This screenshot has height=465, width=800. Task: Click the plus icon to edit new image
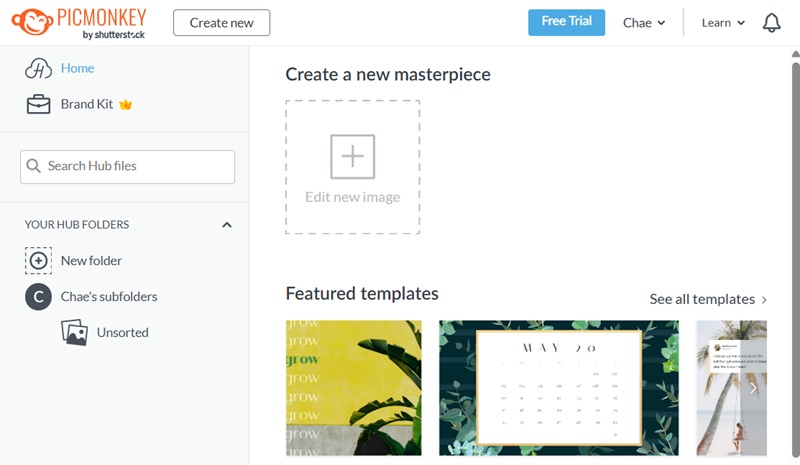[352, 157]
